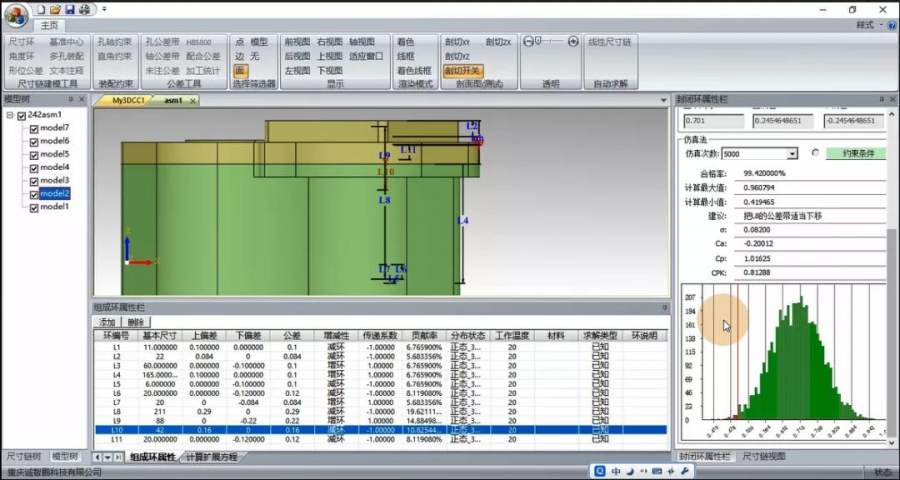Click the plus icon on transparency slider

[x=574, y=42]
